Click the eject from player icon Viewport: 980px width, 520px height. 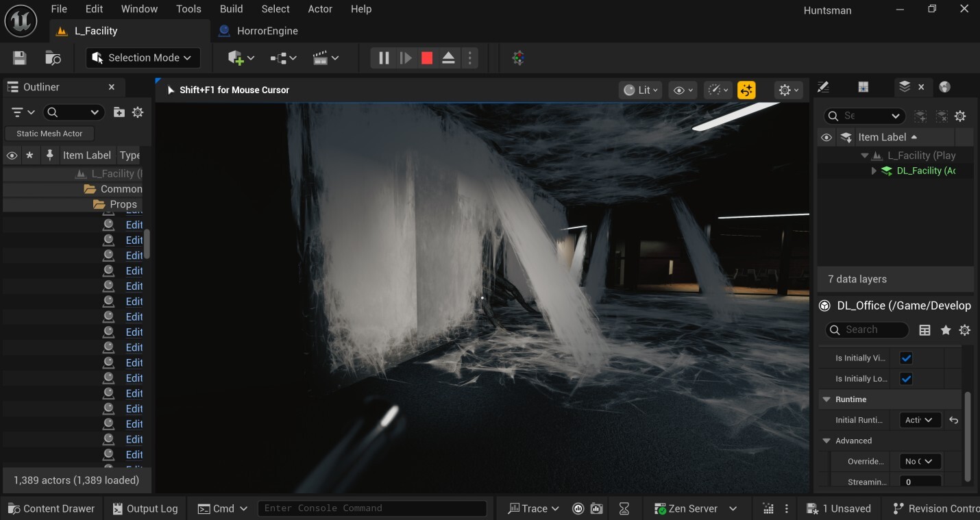click(448, 58)
